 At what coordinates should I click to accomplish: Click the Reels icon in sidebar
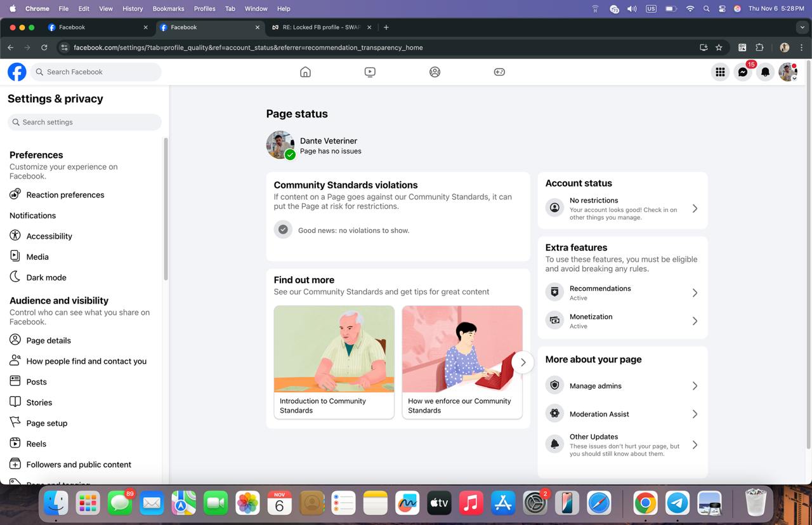(15, 443)
